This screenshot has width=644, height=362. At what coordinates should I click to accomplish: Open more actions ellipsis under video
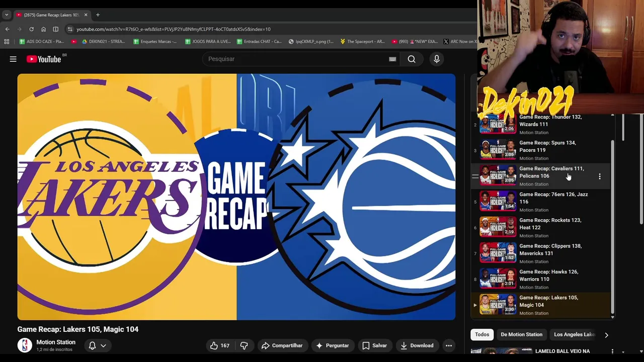449,345
